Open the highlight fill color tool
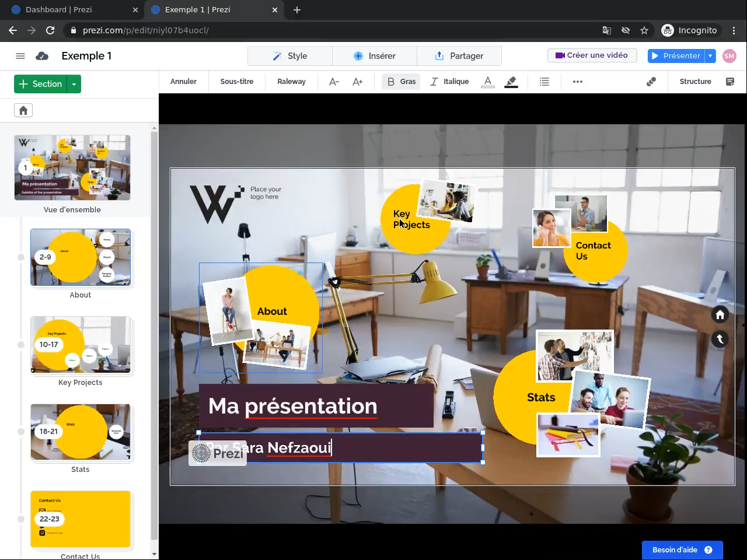 [511, 82]
